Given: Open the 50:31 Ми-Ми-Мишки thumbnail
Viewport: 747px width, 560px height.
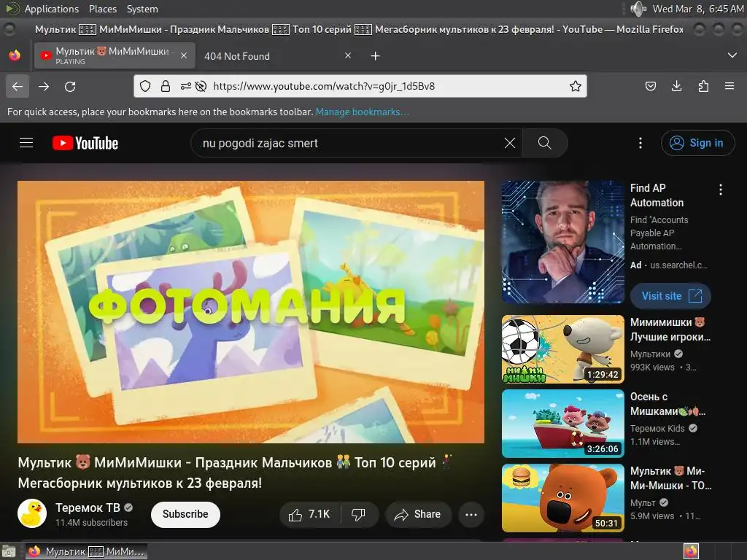Looking at the screenshot, I should [x=562, y=497].
